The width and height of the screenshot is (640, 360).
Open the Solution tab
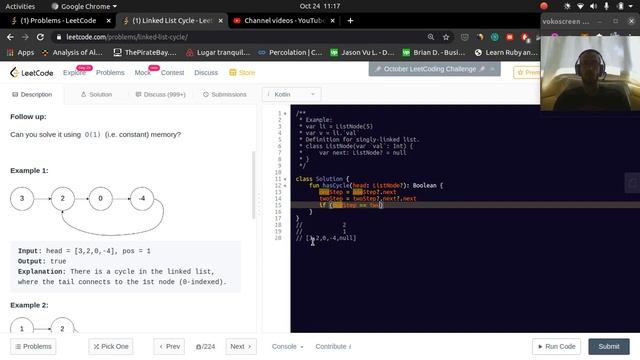click(x=96, y=95)
